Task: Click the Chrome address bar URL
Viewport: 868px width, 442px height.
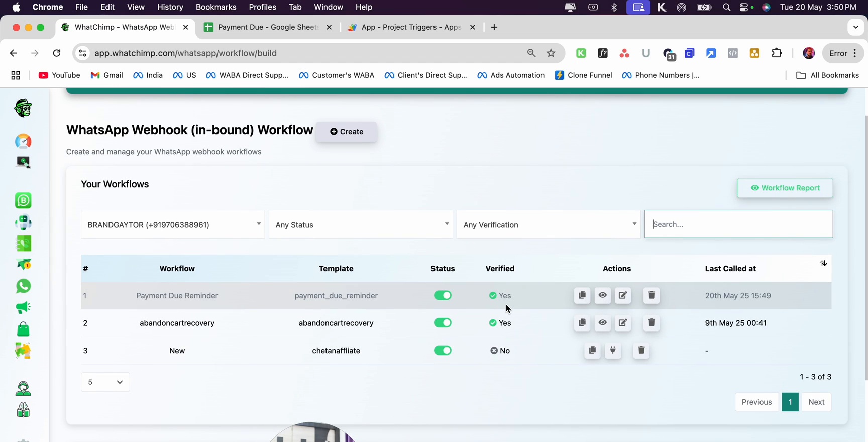Action: [186, 53]
